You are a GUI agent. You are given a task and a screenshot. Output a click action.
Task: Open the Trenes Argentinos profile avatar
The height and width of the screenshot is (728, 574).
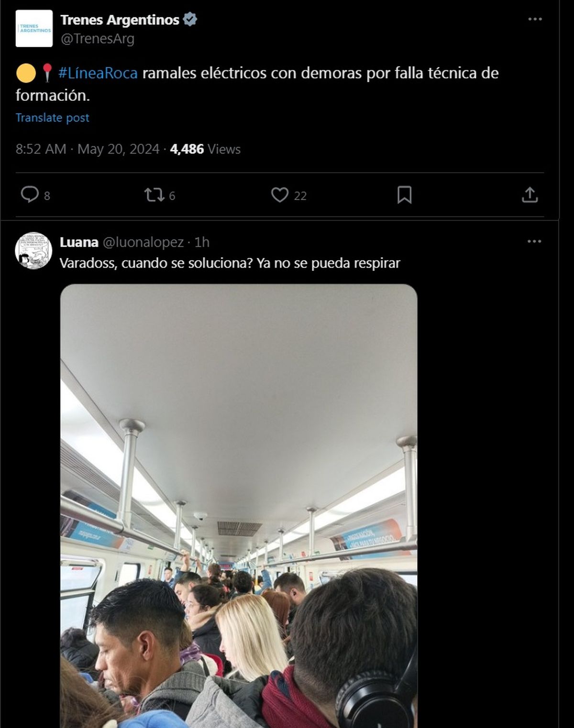[x=34, y=29]
